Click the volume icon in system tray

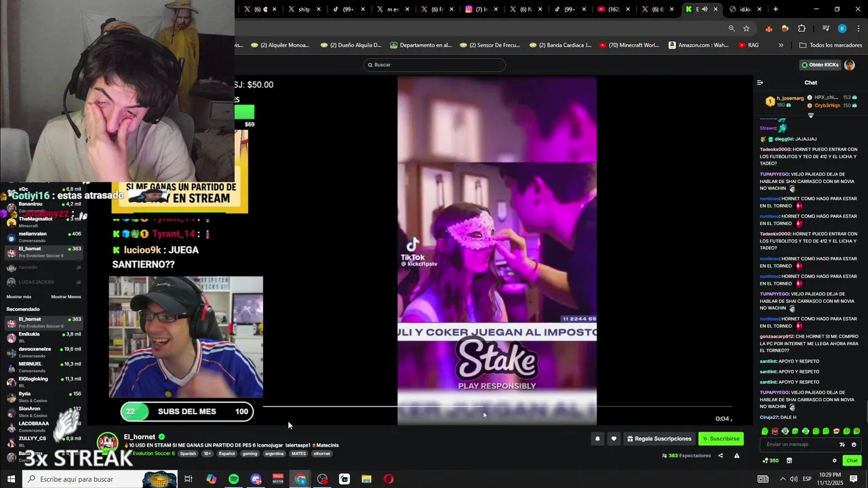pyautogui.click(x=793, y=479)
